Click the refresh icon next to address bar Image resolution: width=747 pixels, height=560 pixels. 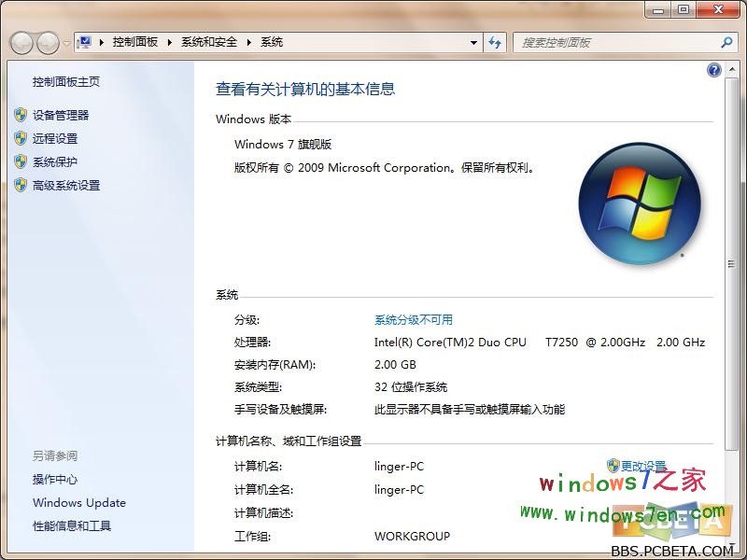(x=496, y=42)
